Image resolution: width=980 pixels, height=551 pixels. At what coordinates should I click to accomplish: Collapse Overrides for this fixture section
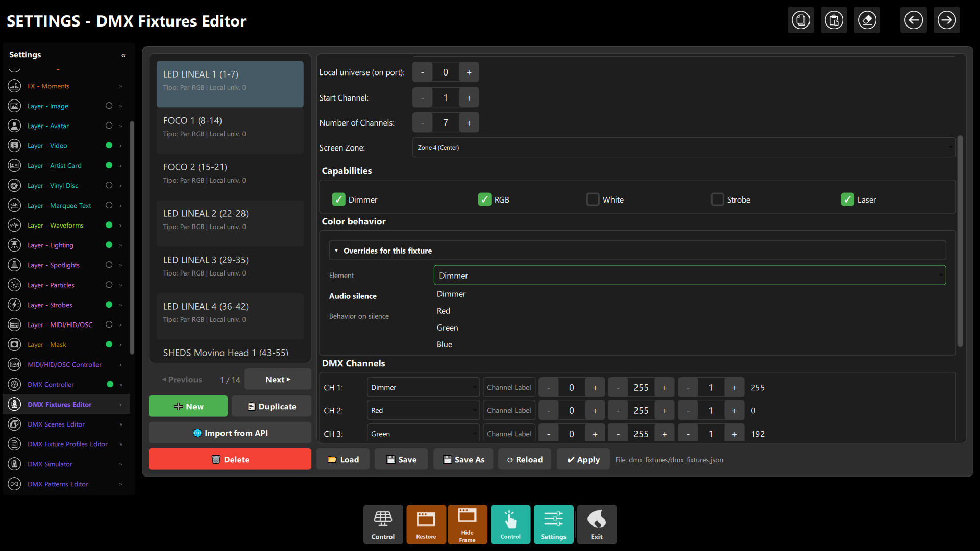tap(638, 251)
